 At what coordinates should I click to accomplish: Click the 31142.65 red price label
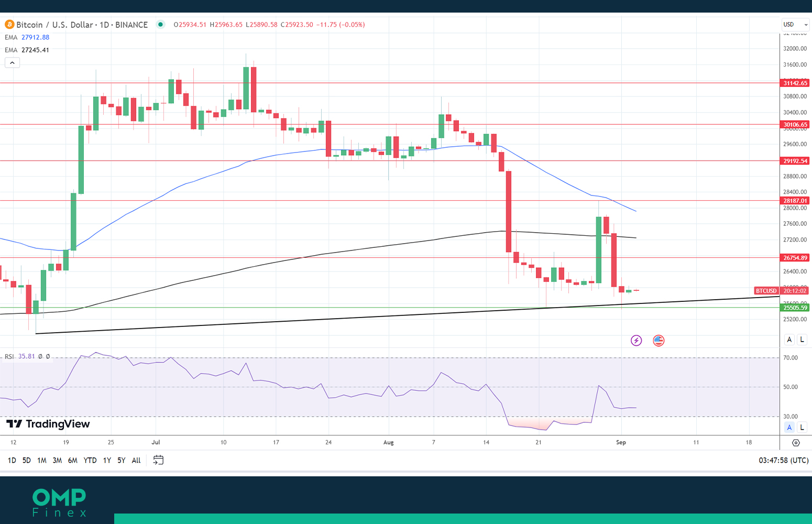(x=795, y=83)
